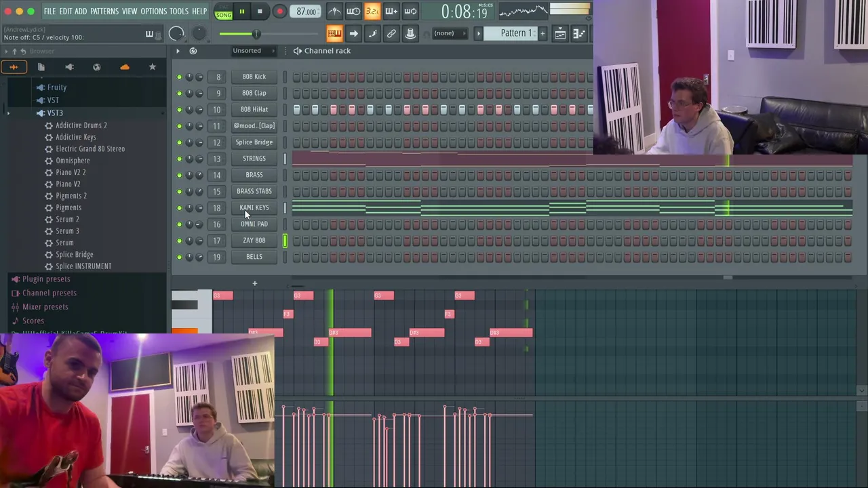
Task: Open the ADD menu
Action: (81, 12)
